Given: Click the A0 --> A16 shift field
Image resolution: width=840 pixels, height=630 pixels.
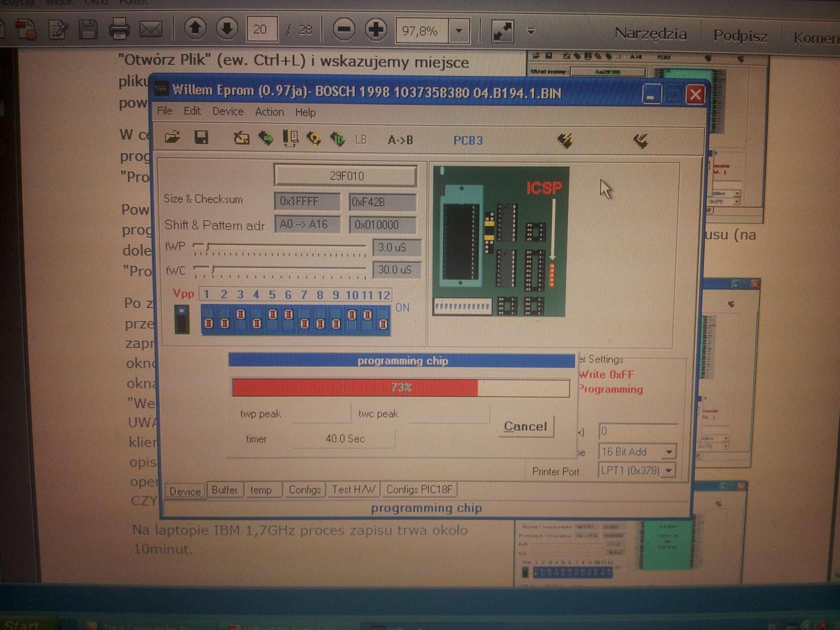Looking at the screenshot, I should tap(307, 224).
